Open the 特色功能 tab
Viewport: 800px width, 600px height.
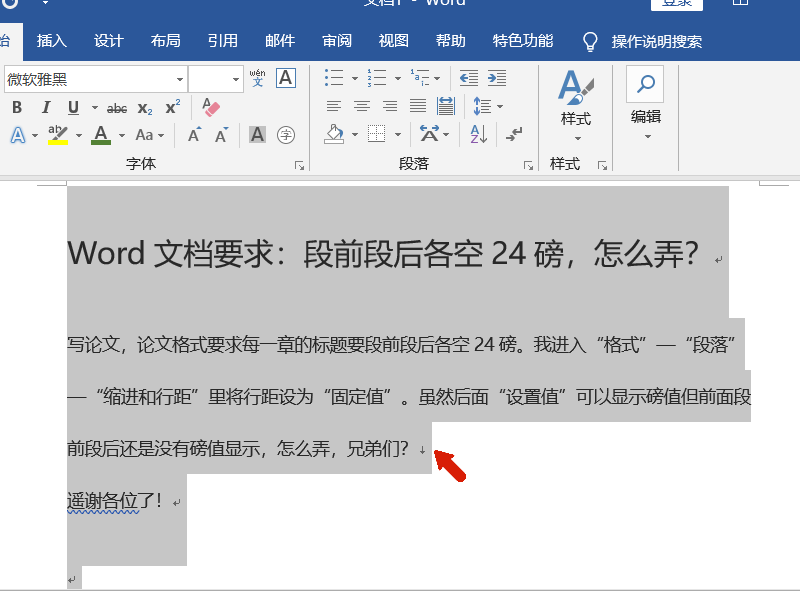click(522, 41)
